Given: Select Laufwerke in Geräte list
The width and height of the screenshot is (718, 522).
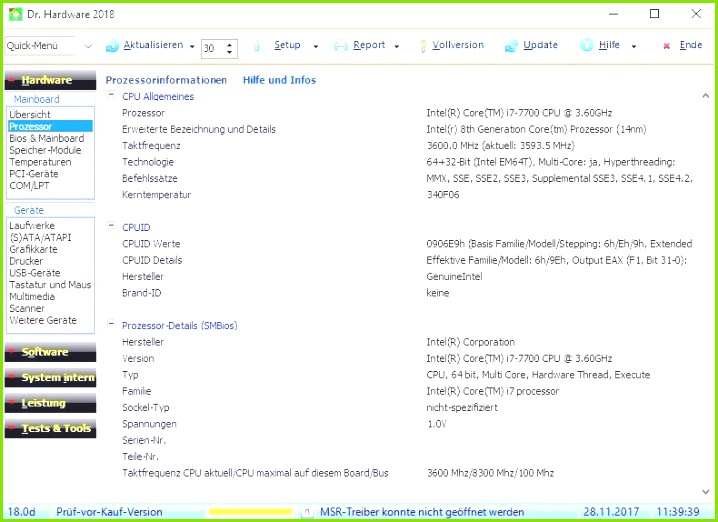Looking at the screenshot, I should tap(32, 226).
